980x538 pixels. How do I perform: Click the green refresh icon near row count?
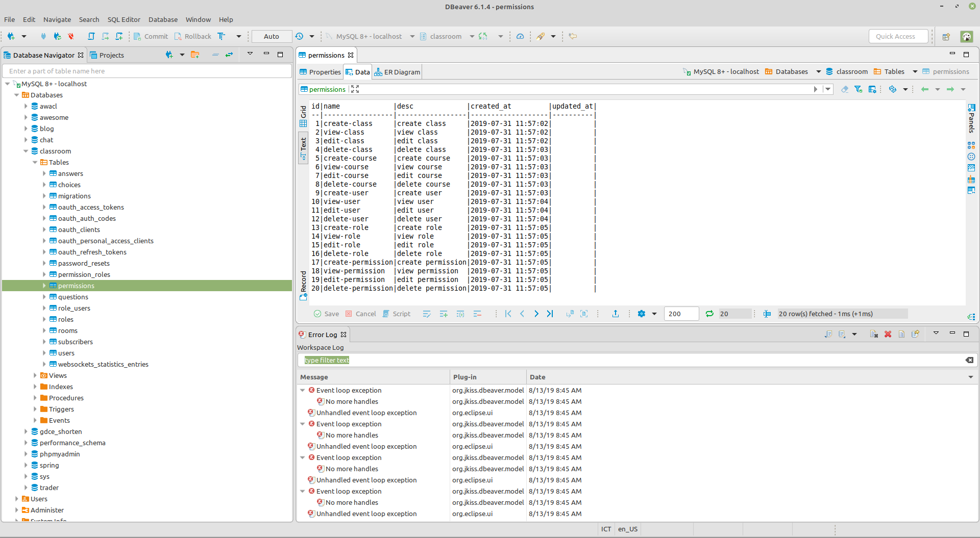(x=709, y=314)
